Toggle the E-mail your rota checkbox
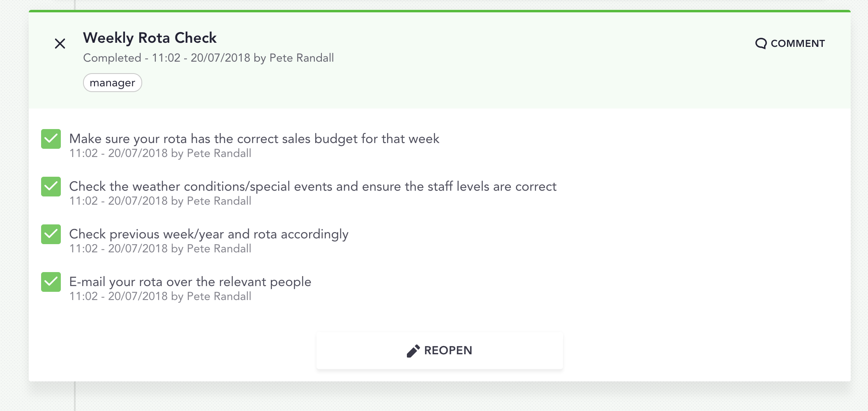The height and width of the screenshot is (411, 868). (51, 282)
